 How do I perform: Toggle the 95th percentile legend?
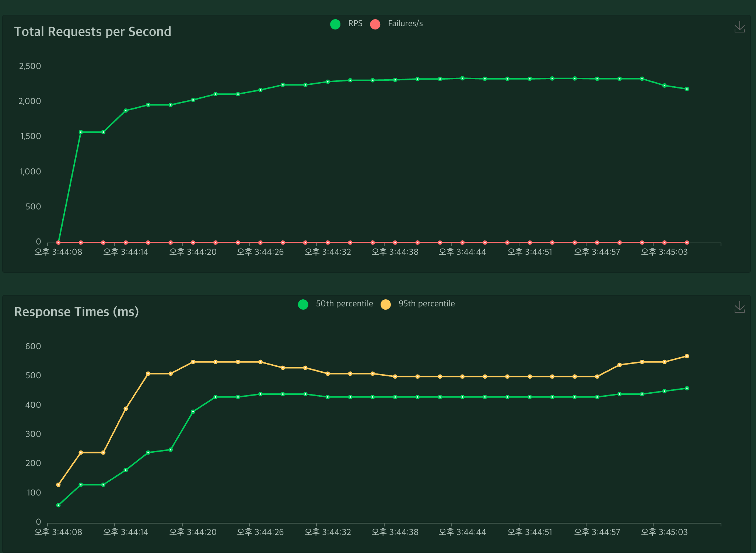(426, 304)
